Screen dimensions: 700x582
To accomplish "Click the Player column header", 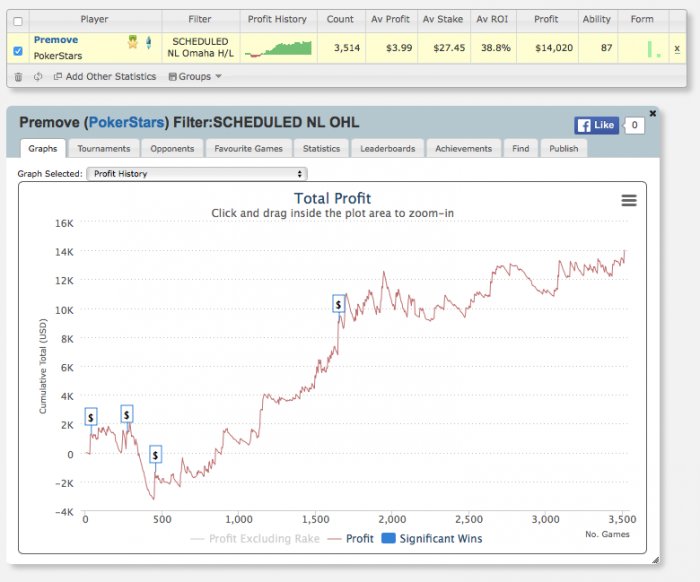I will click(94, 19).
